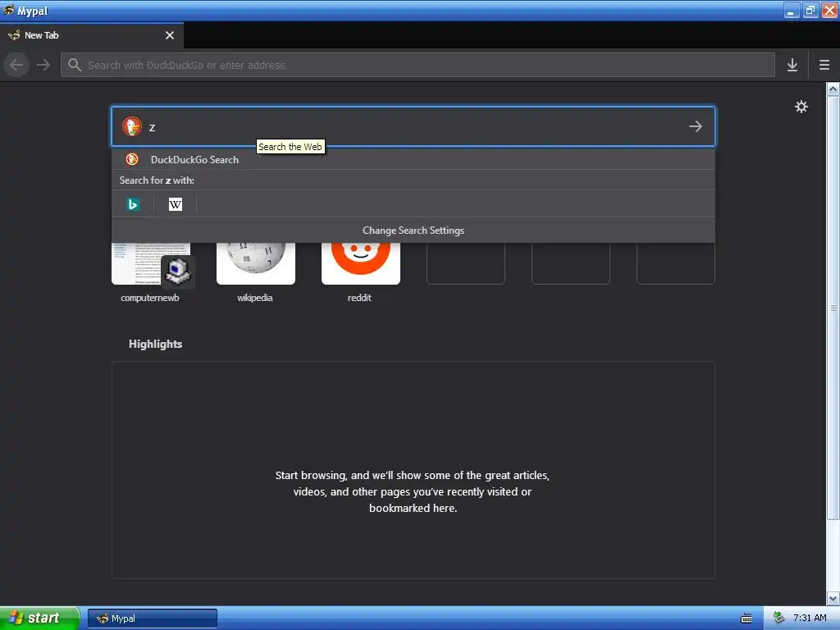This screenshot has height=630, width=840.
Task: Open the Windows Start menu
Action: 40,618
